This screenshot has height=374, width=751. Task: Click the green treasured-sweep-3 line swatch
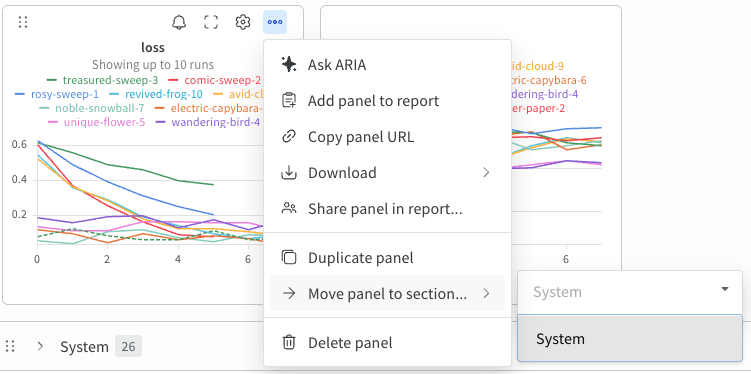52,80
